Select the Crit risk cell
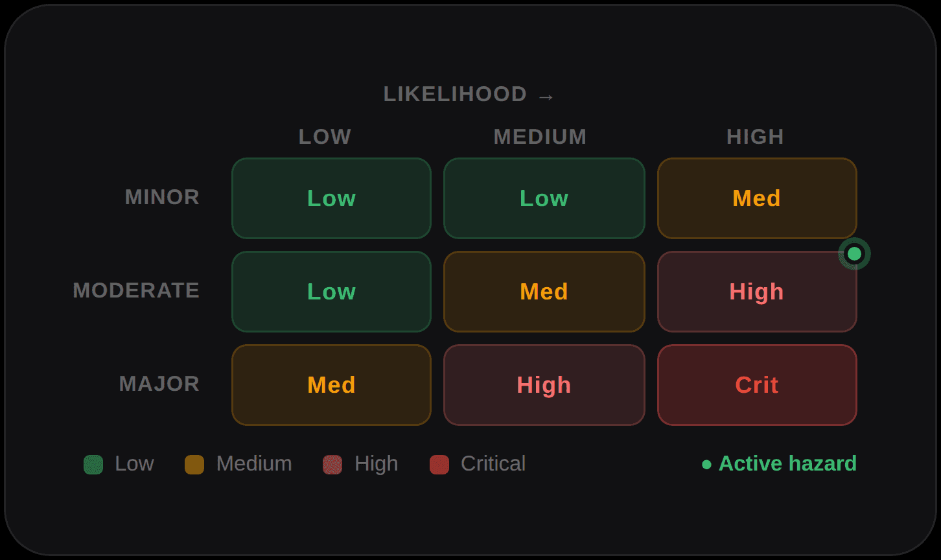 point(757,385)
